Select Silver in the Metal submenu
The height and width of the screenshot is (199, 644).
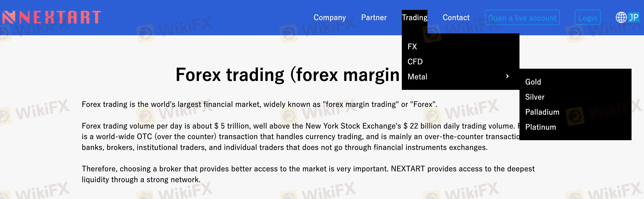coord(535,97)
